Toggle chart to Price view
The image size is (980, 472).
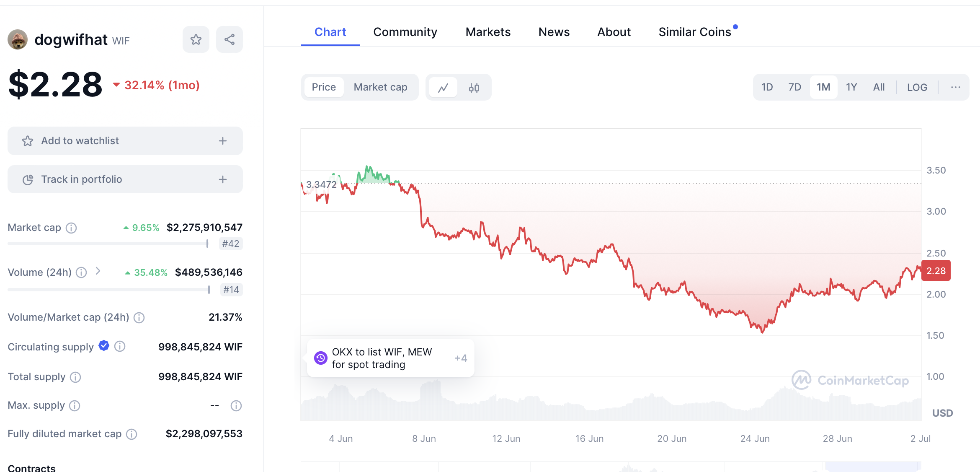pyautogui.click(x=324, y=87)
